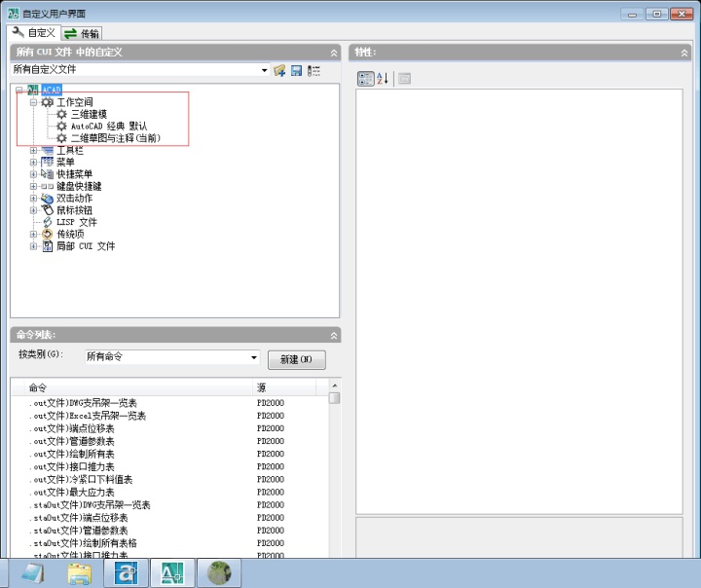Select the 工作空间 gear icon
701x588 pixels.
47,102
